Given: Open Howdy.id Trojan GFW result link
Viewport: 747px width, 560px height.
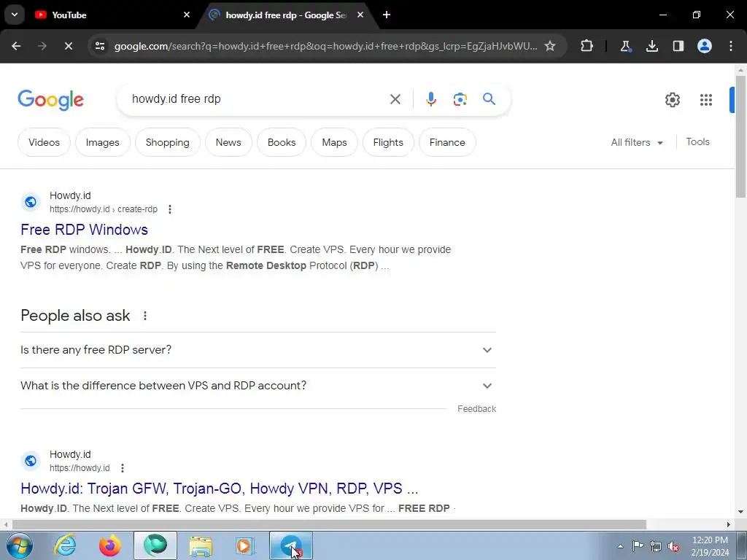Looking at the screenshot, I should click(x=219, y=489).
